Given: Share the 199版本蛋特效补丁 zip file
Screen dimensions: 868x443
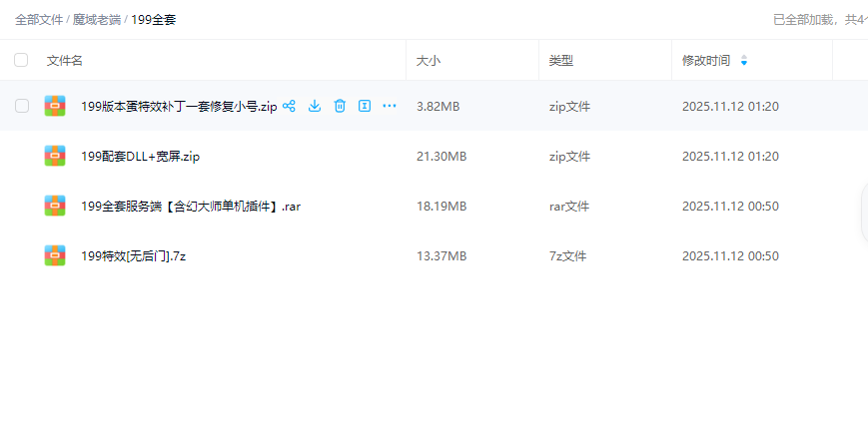Looking at the screenshot, I should (290, 106).
